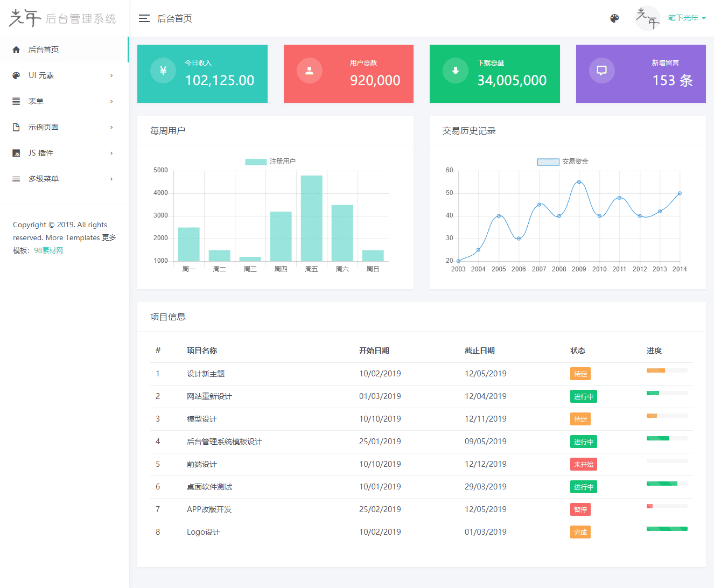
Task: Click the user icon on 用户总数 card
Action: pyautogui.click(x=309, y=70)
